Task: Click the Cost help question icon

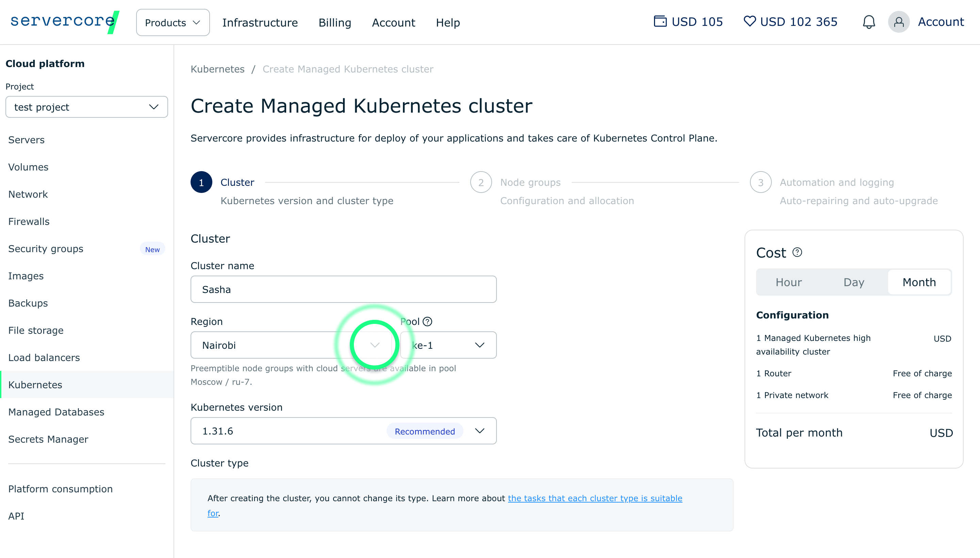Action: click(x=797, y=252)
